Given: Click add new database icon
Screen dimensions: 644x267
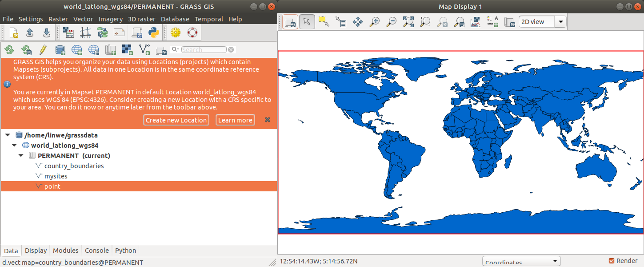Looking at the screenshot, I should pyautogui.click(x=60, y=49).
